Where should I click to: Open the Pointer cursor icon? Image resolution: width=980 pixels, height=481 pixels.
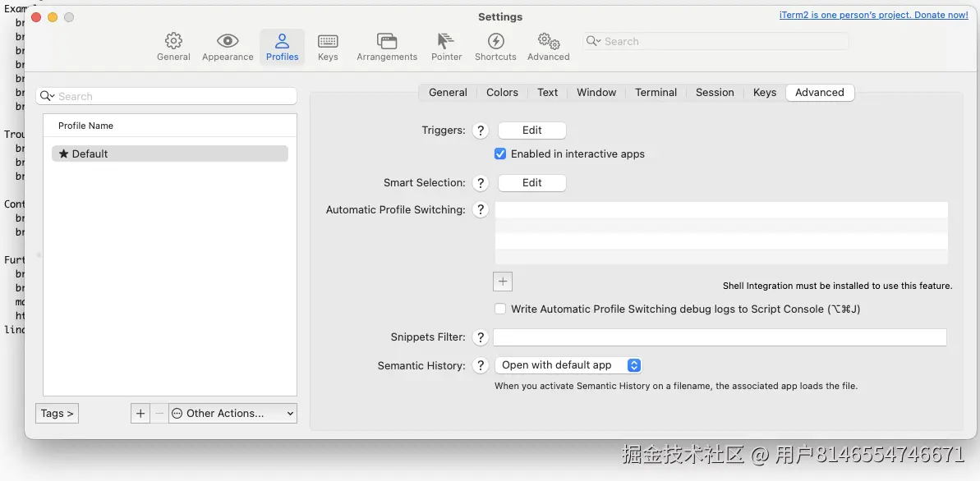pos(445,41)
